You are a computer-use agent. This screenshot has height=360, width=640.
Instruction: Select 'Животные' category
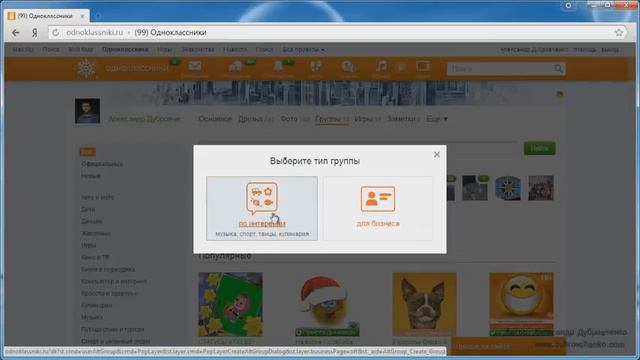click(96, 233)
